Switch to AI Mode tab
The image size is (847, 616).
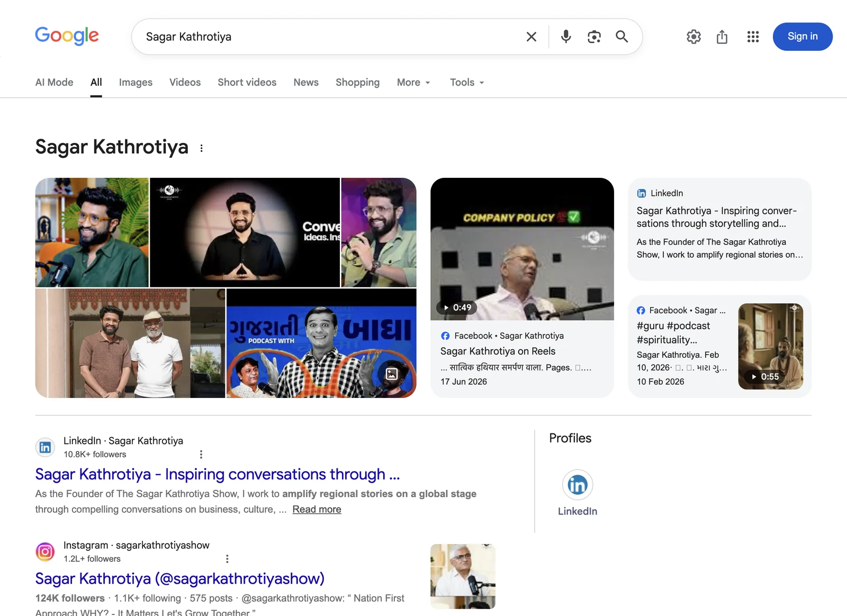point(54,82)
